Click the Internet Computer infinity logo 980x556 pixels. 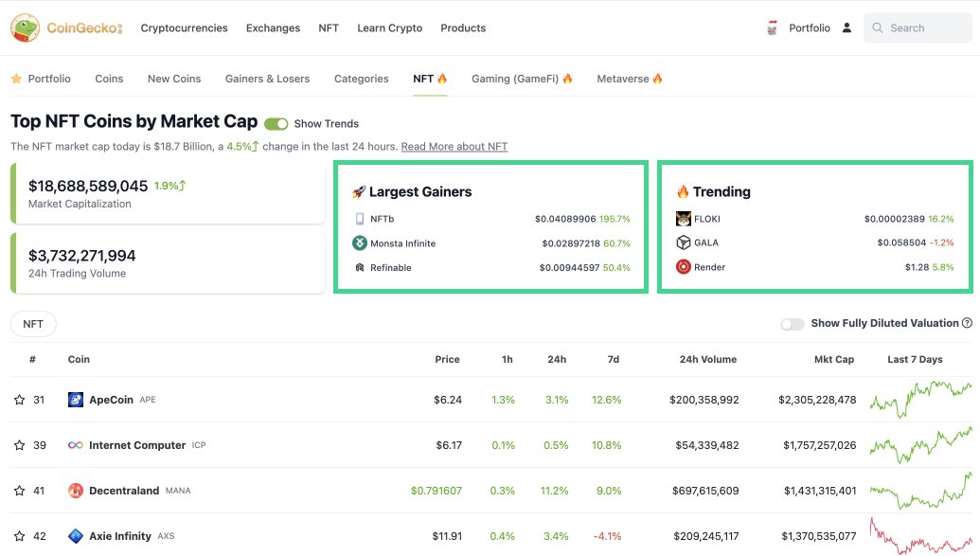[76, 445]
